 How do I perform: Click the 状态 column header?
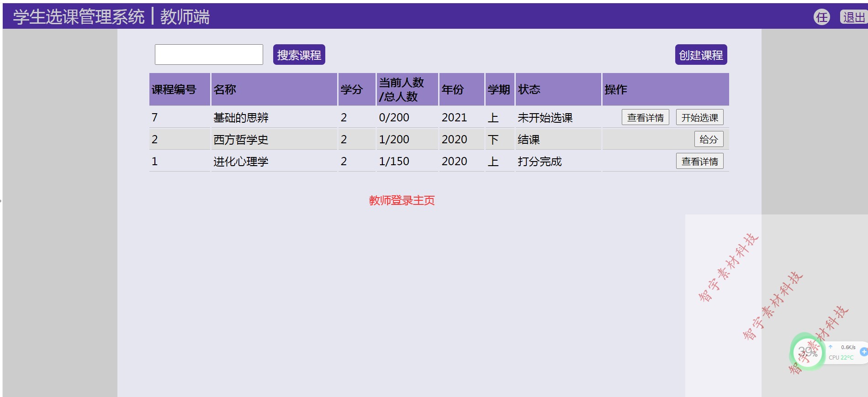click(558, 89)
